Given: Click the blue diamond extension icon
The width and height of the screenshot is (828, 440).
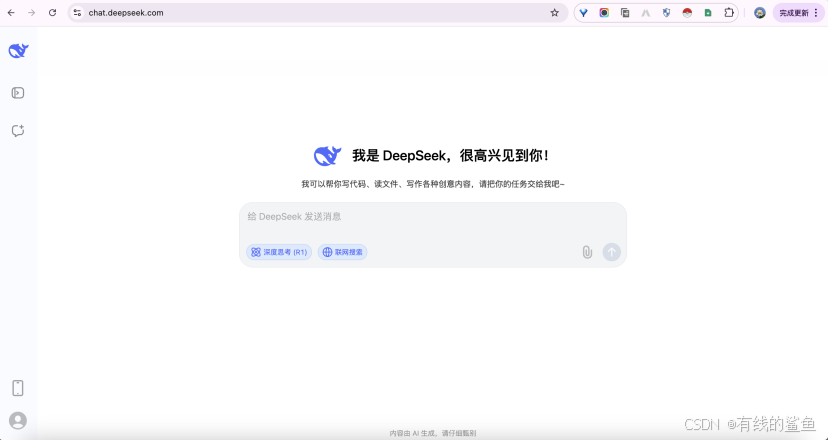Looking at the screenshot, I should click(x=584, y=13).
